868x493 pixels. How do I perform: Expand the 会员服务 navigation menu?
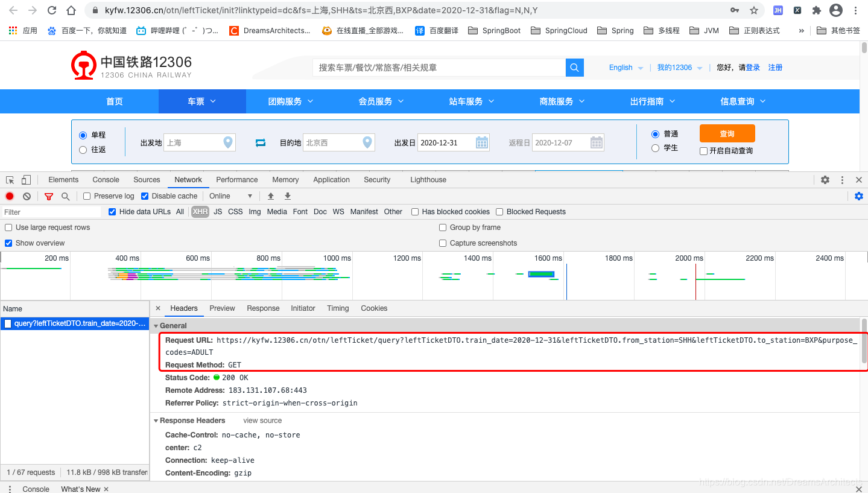click(x=381, y=101)
